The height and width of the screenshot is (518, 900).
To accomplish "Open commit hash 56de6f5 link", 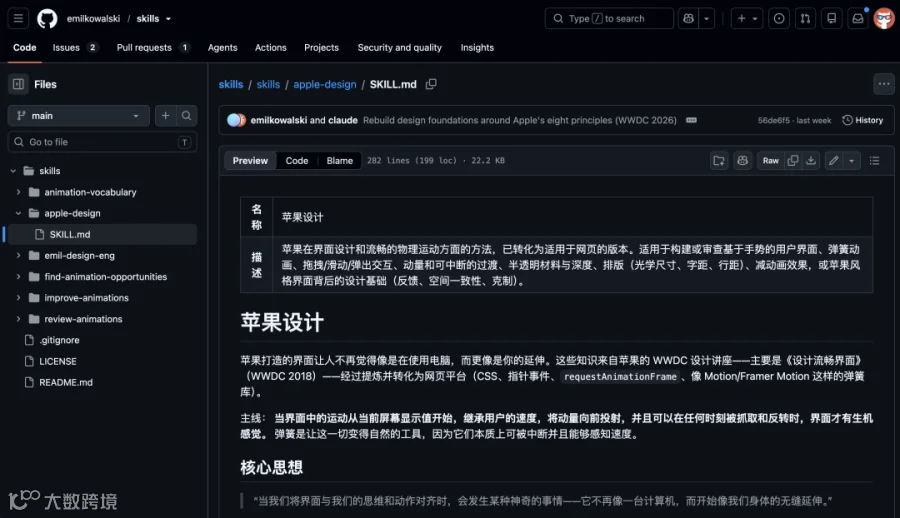I will (774, 121).
